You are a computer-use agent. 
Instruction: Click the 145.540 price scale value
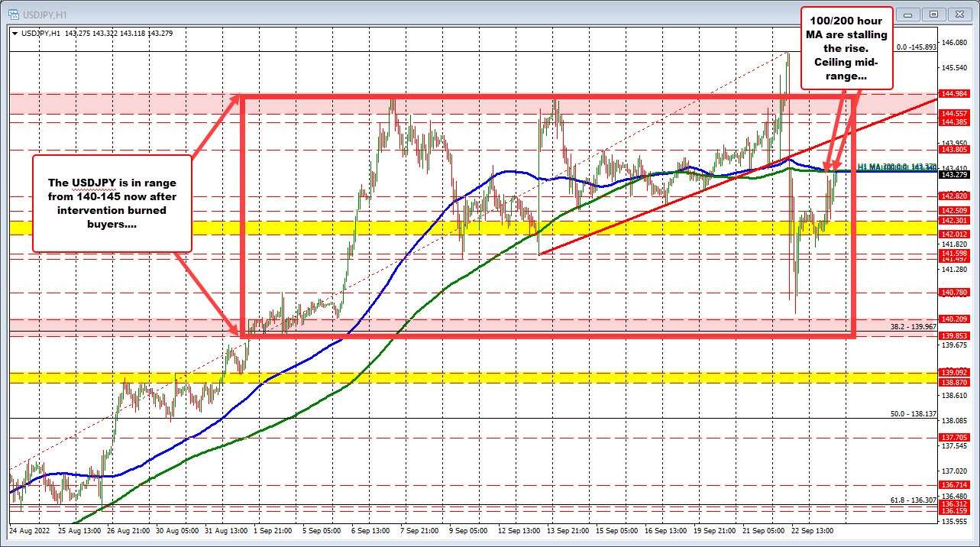(x=954, y=67)
